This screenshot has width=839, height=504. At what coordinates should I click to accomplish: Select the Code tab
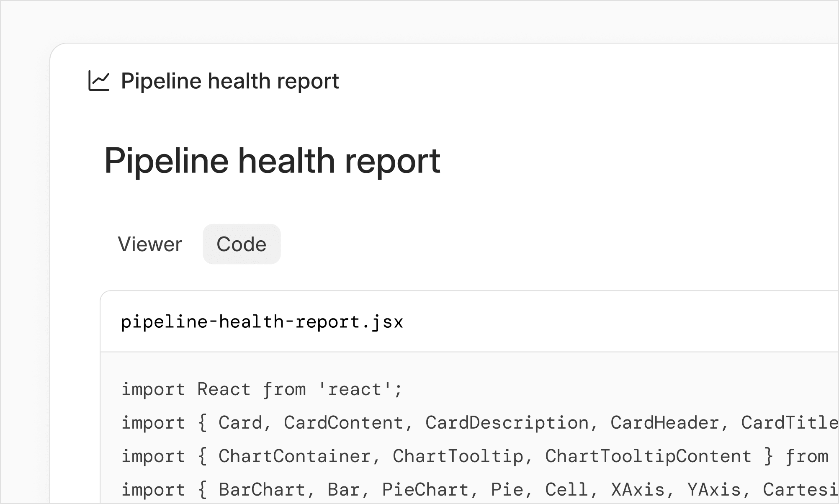tap(242, 244)
